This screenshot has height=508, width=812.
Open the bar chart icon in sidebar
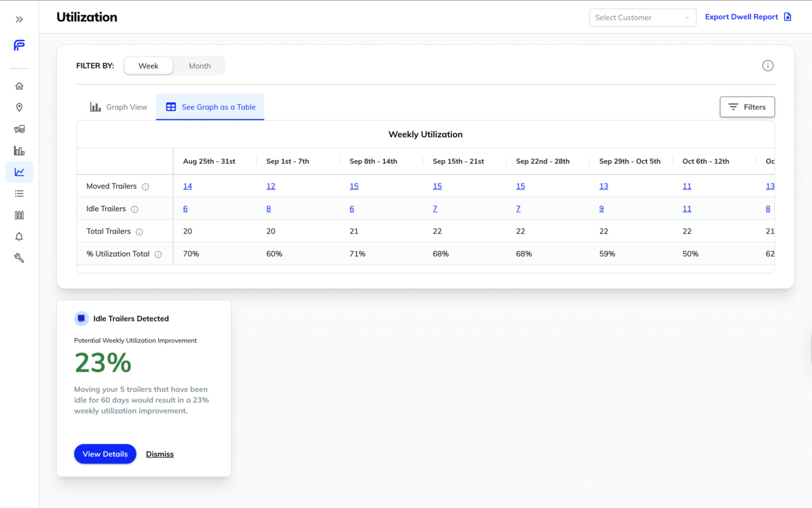[19, 151]
